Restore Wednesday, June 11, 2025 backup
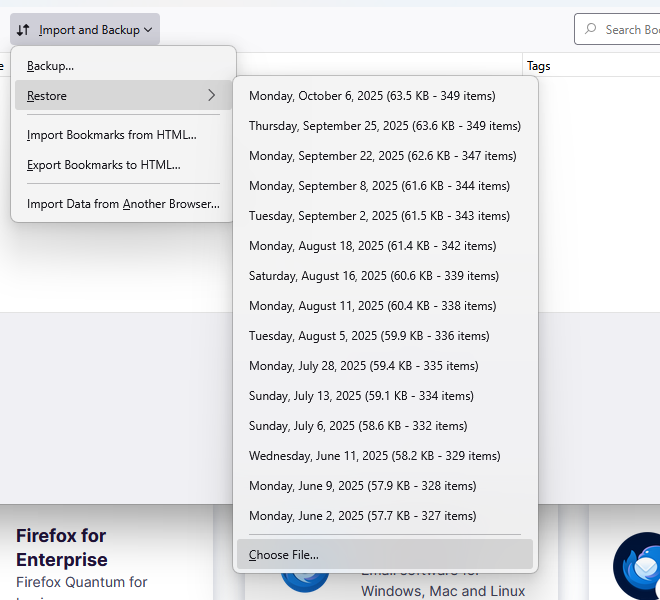This screenshot has height=600, width=660. click(385, 456)
